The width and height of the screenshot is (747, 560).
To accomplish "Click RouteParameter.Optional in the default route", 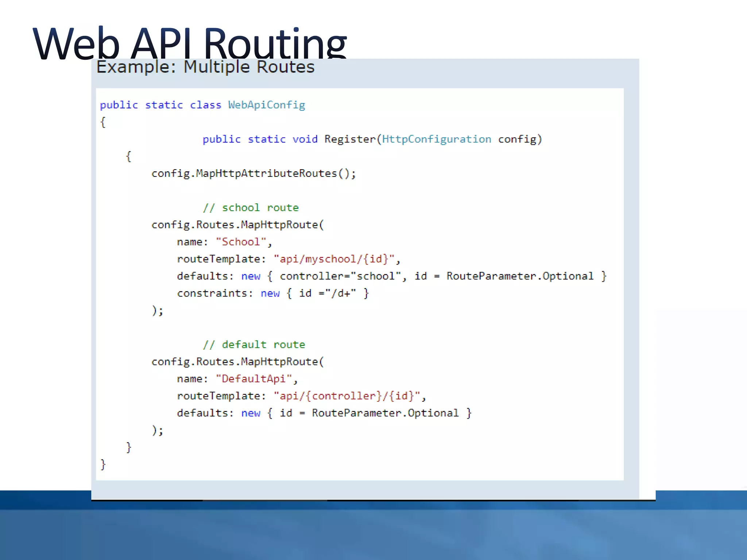I will coord(385,413).
